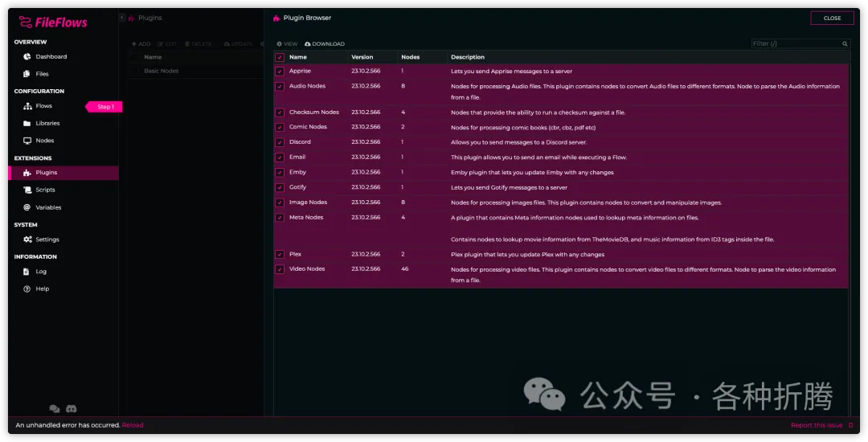Image resolution: width=868 pixels, height=442 pixels.
Task: Uncheck the Emby plugin checkbox
Action: [x=280, y=173]
